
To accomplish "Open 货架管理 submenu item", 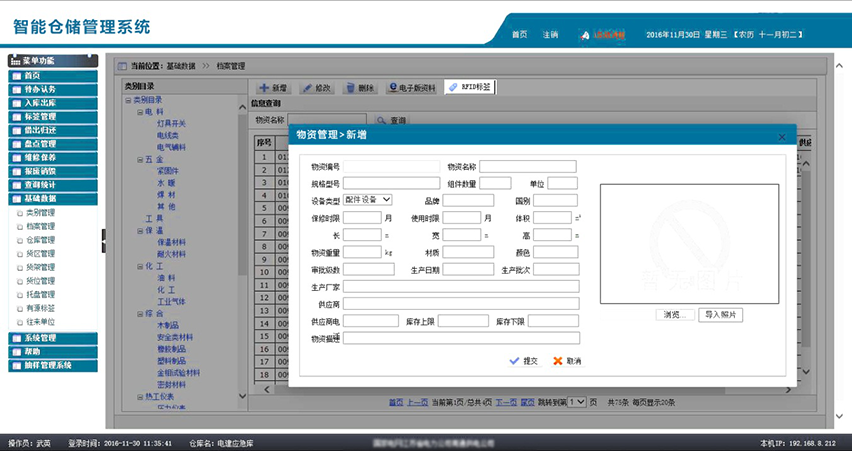I will [40, 267].
